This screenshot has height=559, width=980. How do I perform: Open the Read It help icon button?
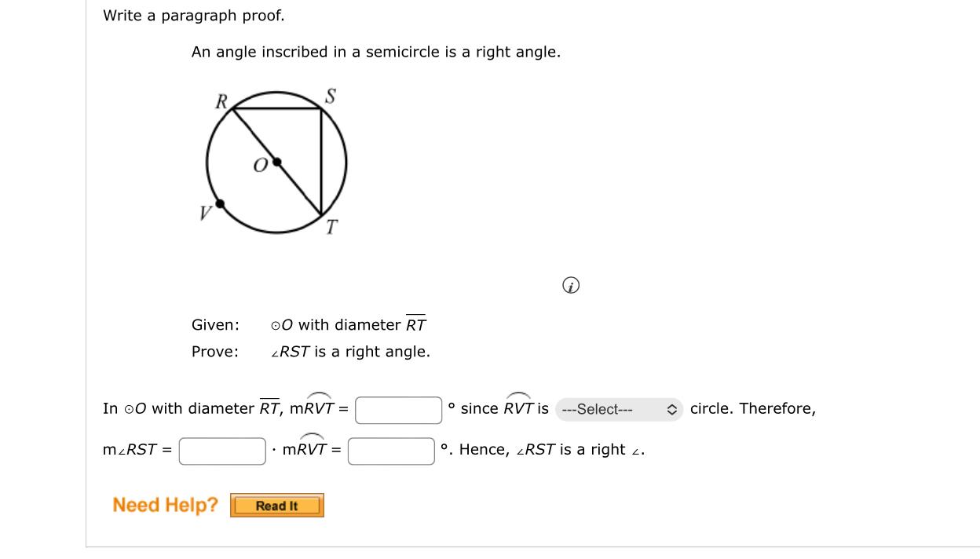(x=276, y=505)
